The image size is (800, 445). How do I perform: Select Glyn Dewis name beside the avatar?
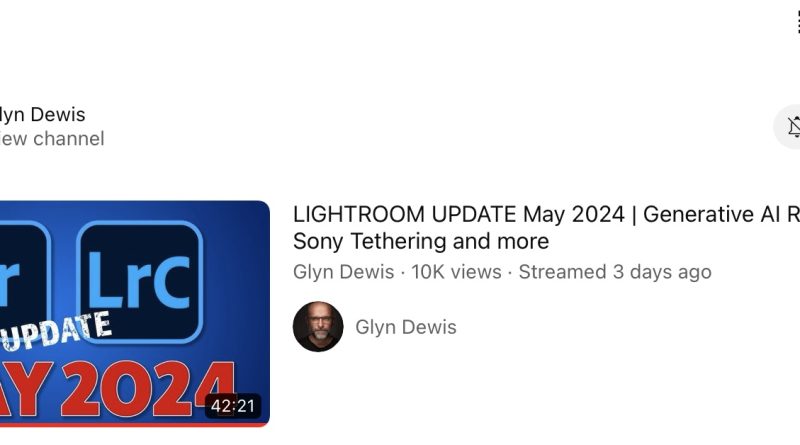pyautogui.click(x=406, y=327)
